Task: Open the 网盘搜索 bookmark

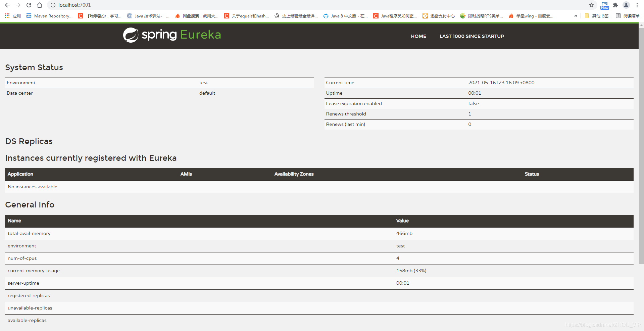Action: click(x=197, y=16)
